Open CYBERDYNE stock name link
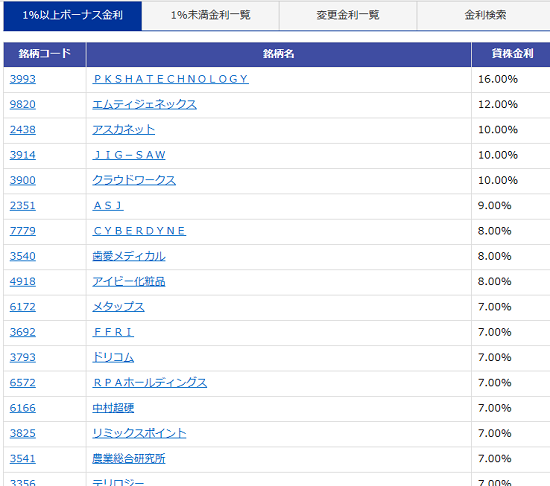Image resolution: width=550 pixels, height=486 pixels. pos(139,231)
